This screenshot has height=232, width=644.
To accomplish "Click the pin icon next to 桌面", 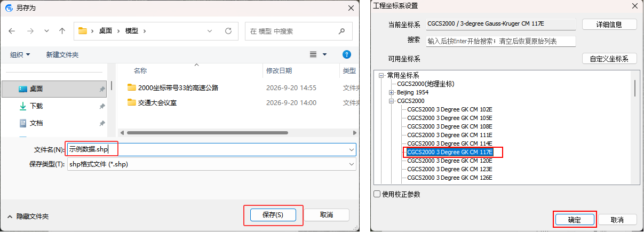I will pos(101,90).
